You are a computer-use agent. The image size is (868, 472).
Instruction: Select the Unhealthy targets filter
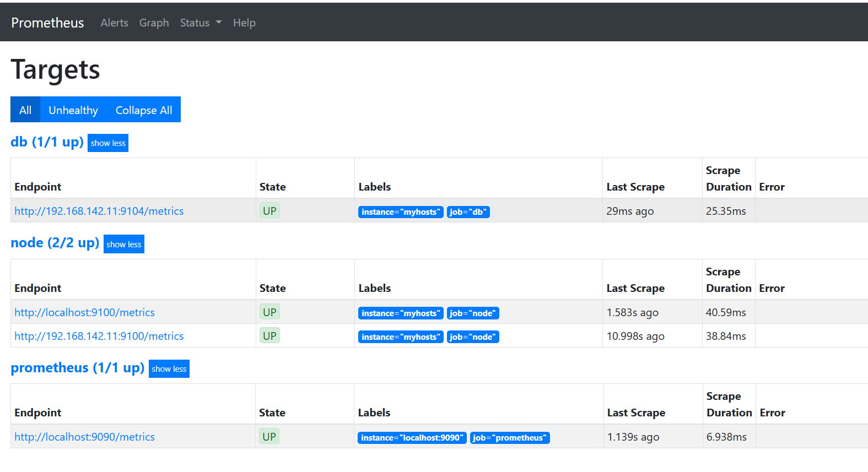tap(73, 110)
